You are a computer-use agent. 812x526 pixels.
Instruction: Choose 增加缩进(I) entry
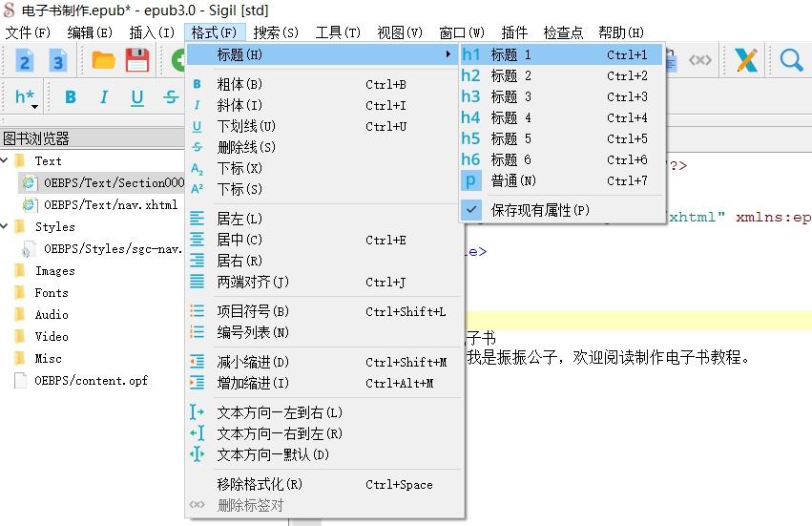324,383
